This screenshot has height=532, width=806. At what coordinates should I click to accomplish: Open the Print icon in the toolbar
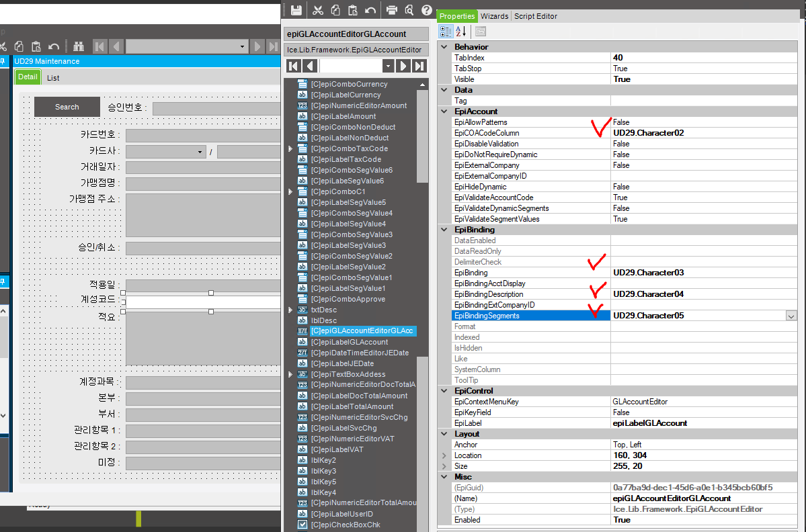pyautogui.click(x=391, y=10)
